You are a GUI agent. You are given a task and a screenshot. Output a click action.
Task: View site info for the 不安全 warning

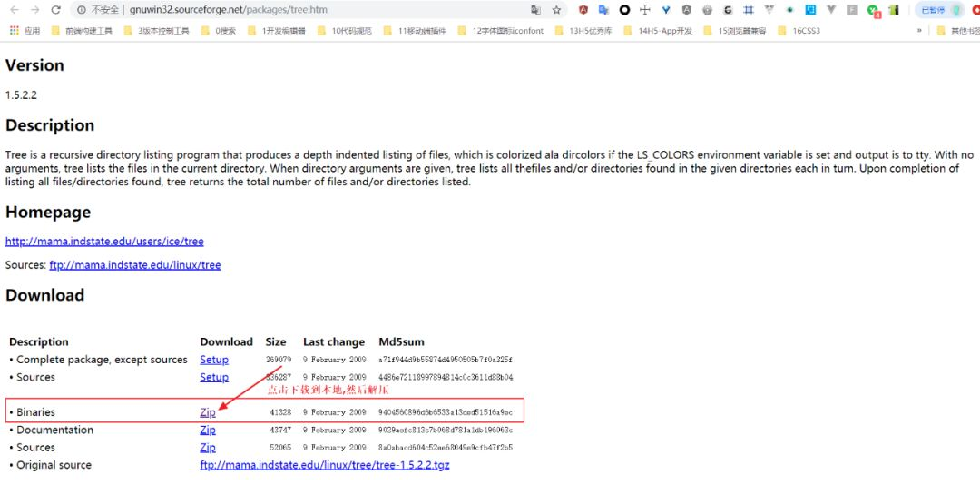click(100, 10)
